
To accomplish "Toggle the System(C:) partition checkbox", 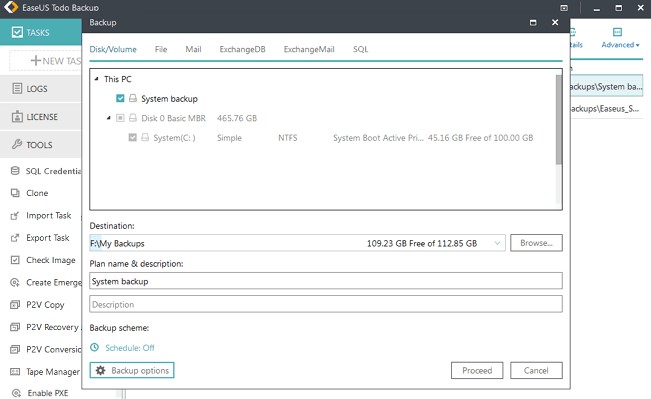I will click(x=132, y=137).
